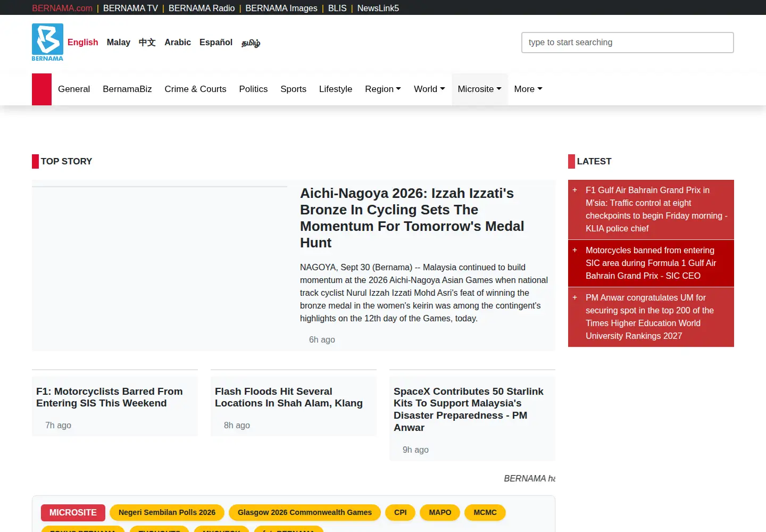Go to the General section

pyautogui.click(x=74, y=89)
